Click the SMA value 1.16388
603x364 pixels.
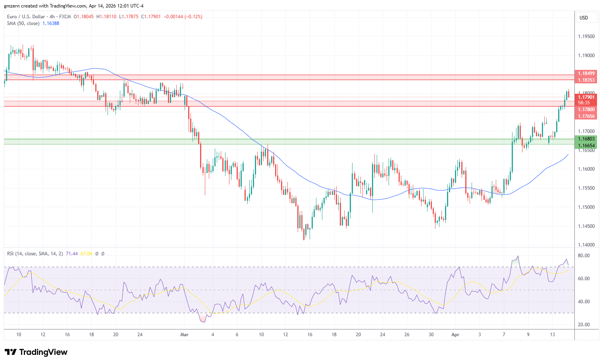pyautogui.click(x=51, y=23)
